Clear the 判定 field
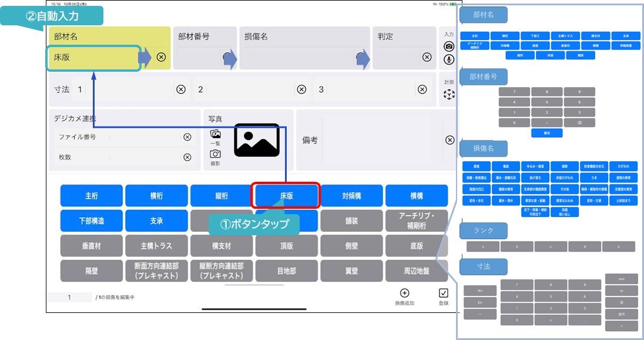644x340 pixels. pos(427,57)
